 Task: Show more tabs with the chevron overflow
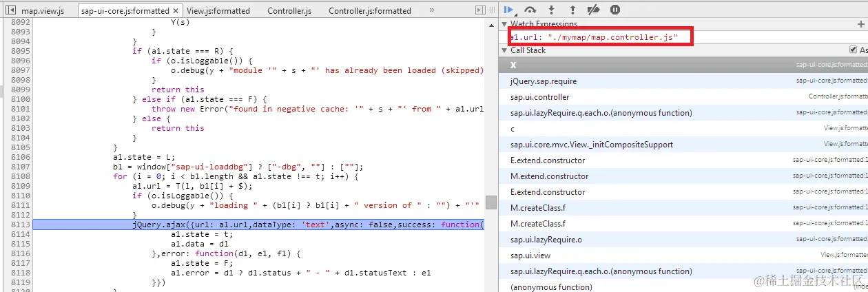point(432,10)
